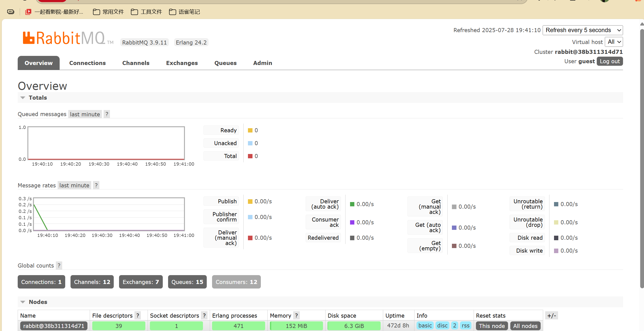Change Message rates last minute range
Image resolution: width=644 pixels, height=331 pixels.
74,185
